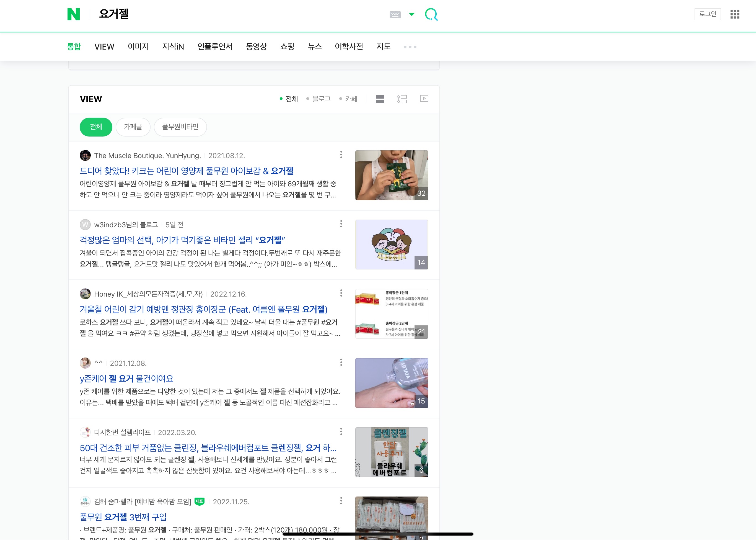This screenshot has height=540, width=756.
Task: Switch to the 이미지 tab
Action: (138, 47)
